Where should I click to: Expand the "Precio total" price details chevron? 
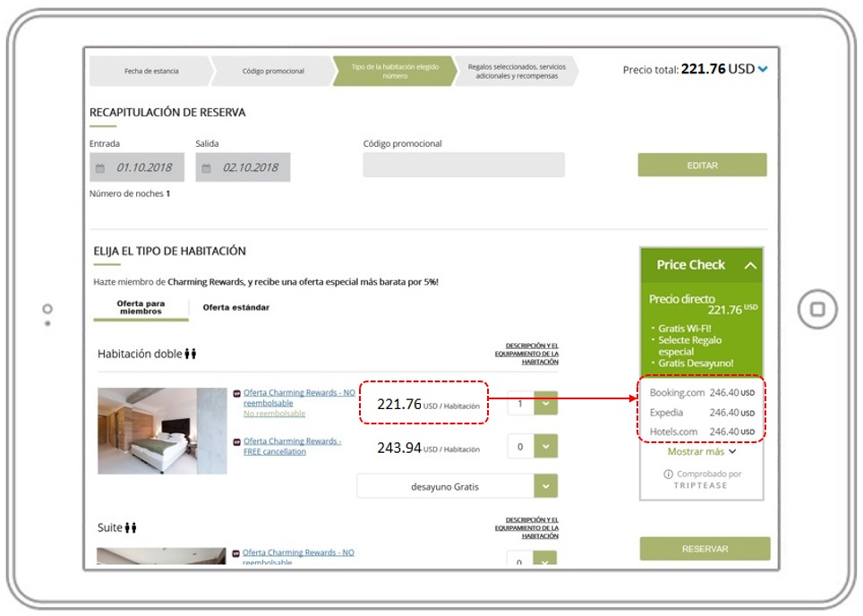(x=761, y=68)
